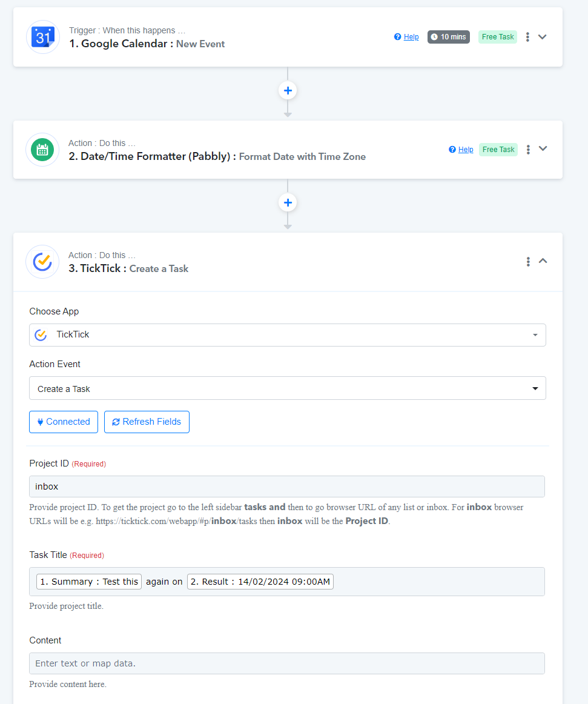Open Help link for Date/Time Formatter step
The image size is (588, 704).
(466, 150)
